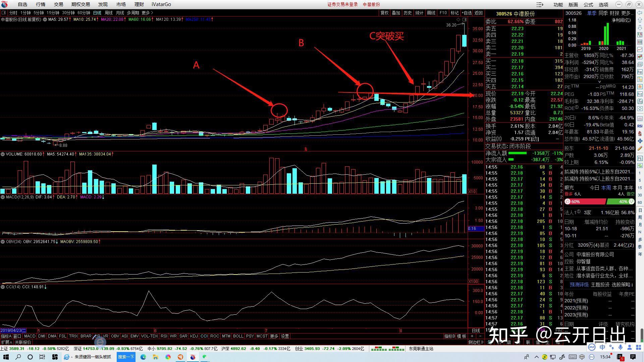Toggle the VOLUME indicator circle icon
Image resolution: width=644 pixels, height=362 pixels.
pos(3,154)
